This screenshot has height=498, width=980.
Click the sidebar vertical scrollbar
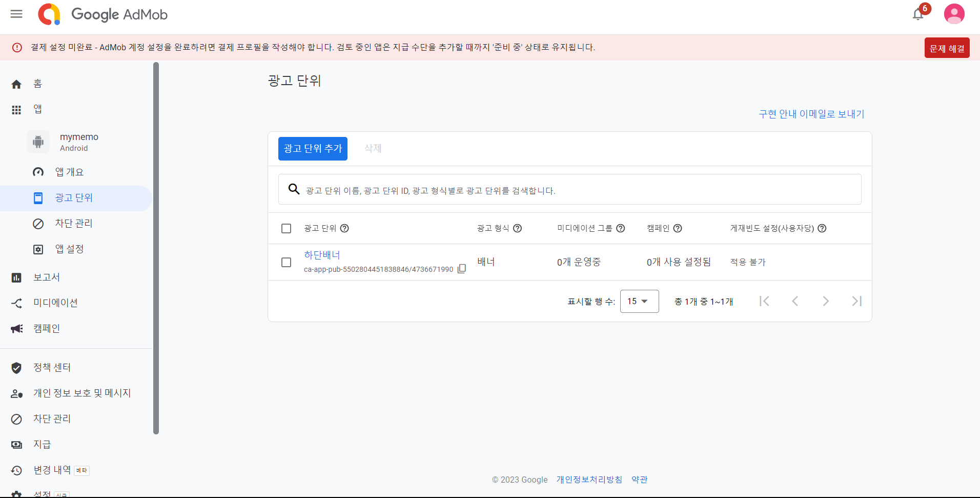coord(156,248)
